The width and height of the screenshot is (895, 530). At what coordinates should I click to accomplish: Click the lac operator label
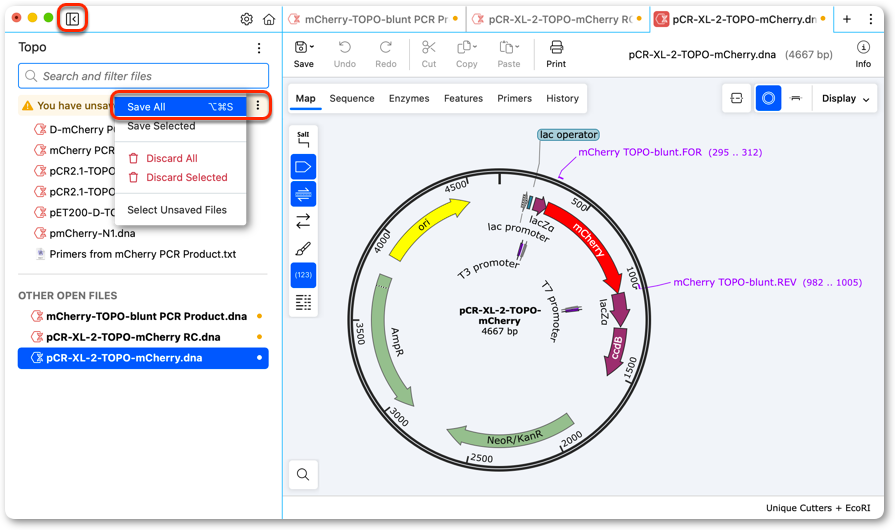tap(569, 135)
